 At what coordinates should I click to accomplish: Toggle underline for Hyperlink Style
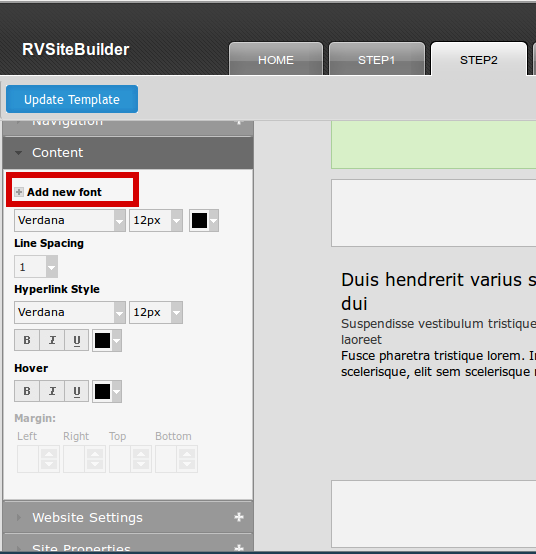point(76,340)
